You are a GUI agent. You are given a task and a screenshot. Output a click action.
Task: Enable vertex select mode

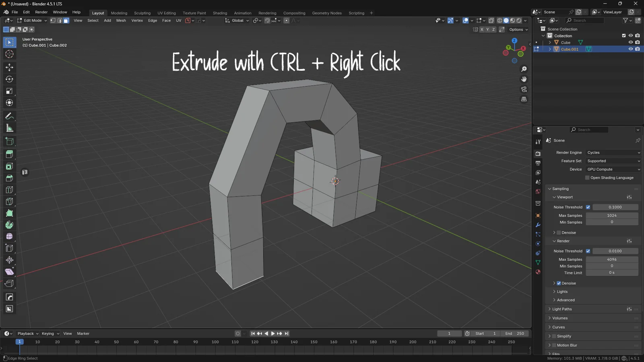53,21
